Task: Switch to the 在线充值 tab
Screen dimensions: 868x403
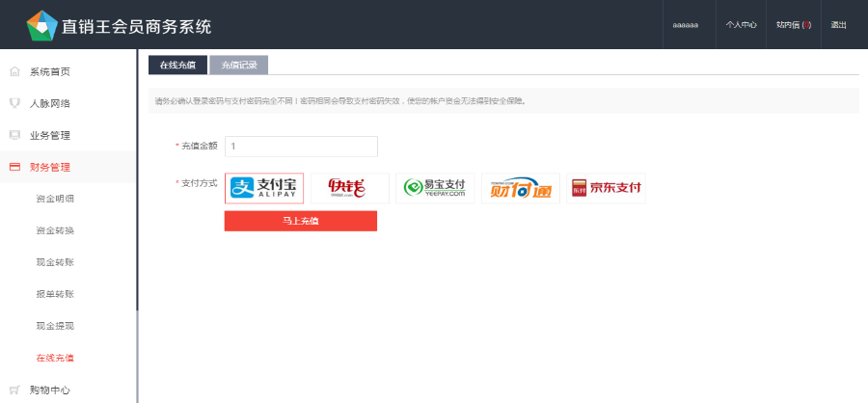Action: pyautogui.click(x=177, y=65)
